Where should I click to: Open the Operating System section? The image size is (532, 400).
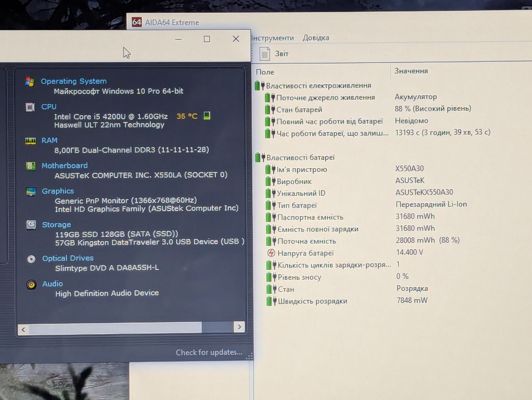coord(74,81)
